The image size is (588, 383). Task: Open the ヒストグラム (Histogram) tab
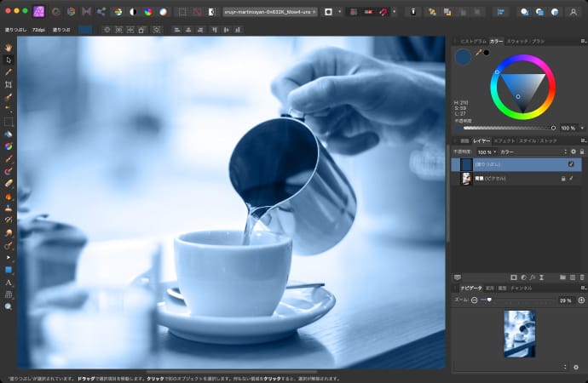click(473, 41)
